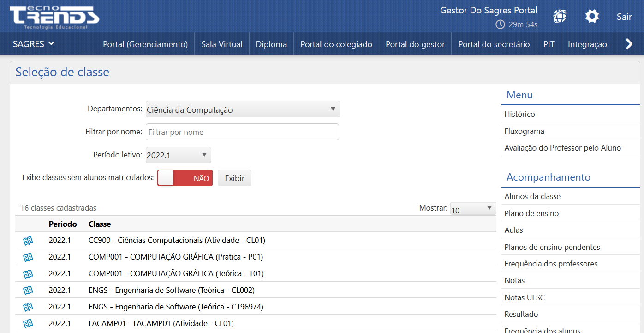The image size is (644, 333).
Task: Switch to Portal do gestor
Action: (415, 44)
